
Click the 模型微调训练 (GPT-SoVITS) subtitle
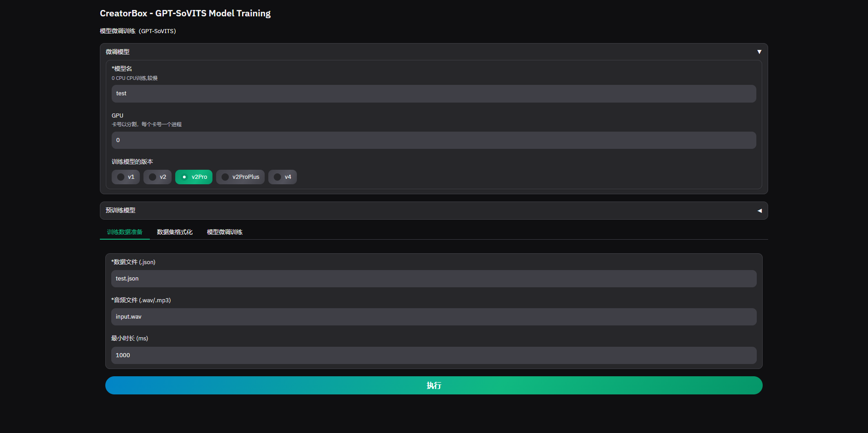[x=138, y=31]
